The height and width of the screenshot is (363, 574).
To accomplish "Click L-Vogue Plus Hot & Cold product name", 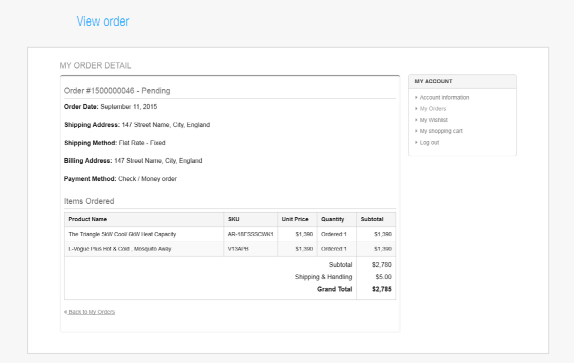I will (x=120, y=249).
